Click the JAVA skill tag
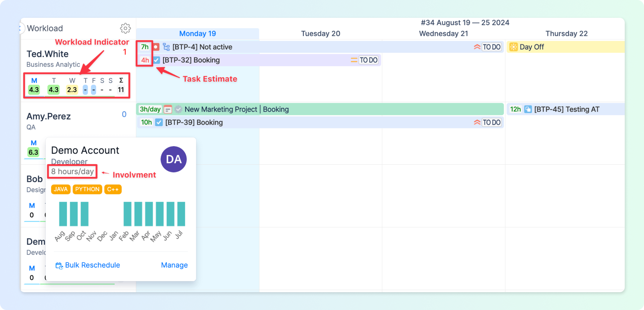 (61, 189)
